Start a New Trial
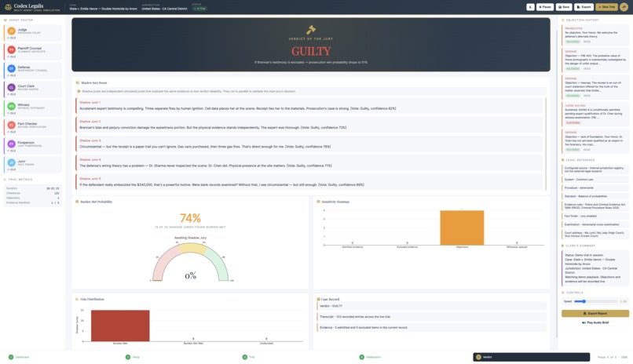Screen dimensions: 633x364 pyautogui.click(x=606, y=7)
